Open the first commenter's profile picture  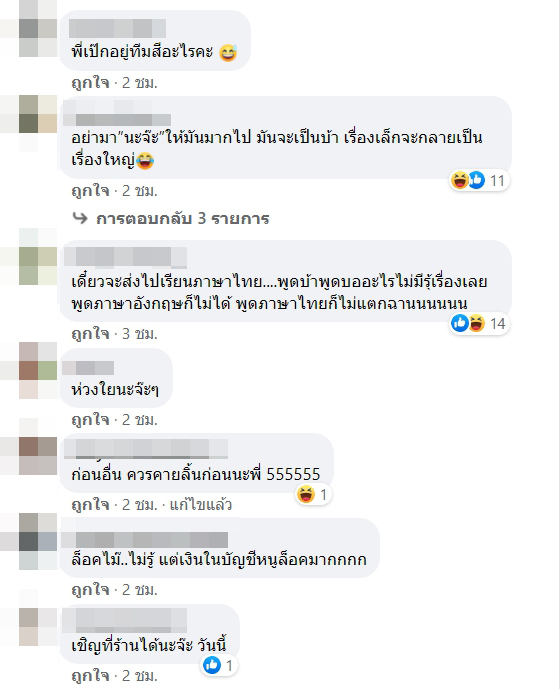point(38,29)
